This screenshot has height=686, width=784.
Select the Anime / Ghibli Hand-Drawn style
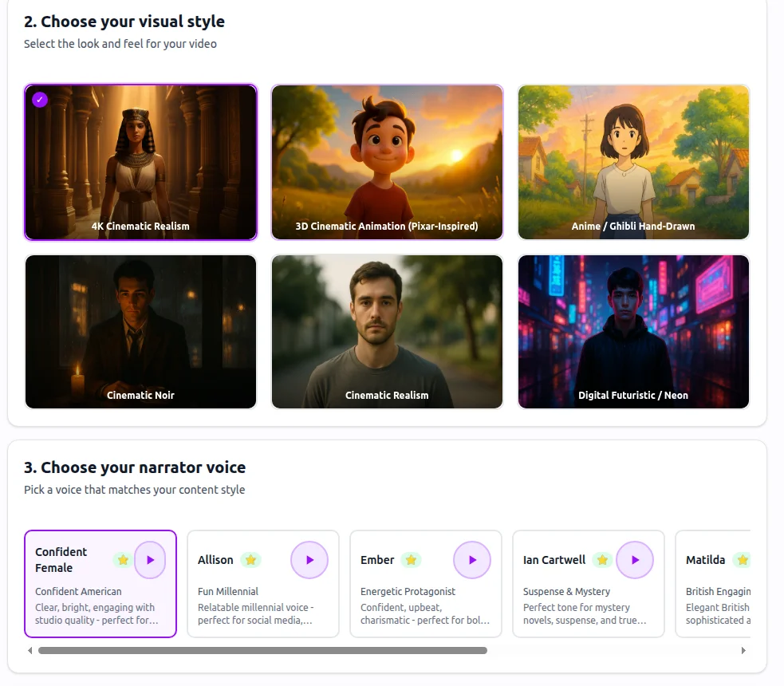pyautogui.click(x=633, y=162)
